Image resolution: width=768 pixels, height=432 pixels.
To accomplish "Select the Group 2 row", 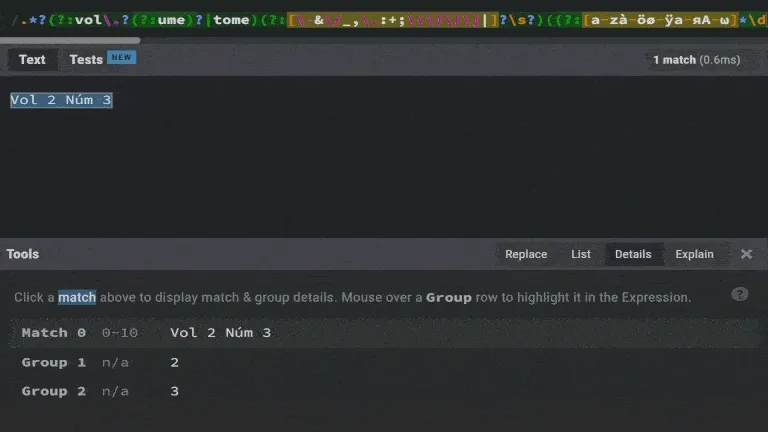I will click(384, 391).
